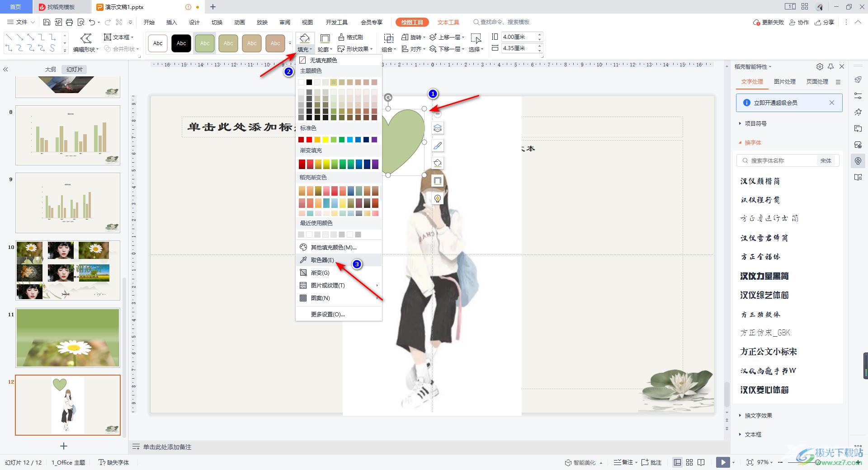Click the shape height field 4.00厘米
The image size is (868, 470).
coord(519,37)
